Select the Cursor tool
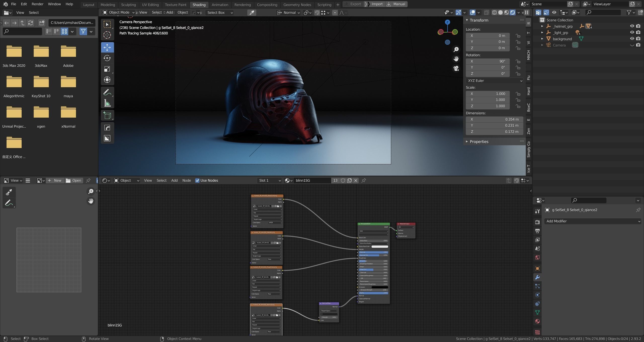The height and width of the screenshot is (342, 644). [x=107, y=35]
